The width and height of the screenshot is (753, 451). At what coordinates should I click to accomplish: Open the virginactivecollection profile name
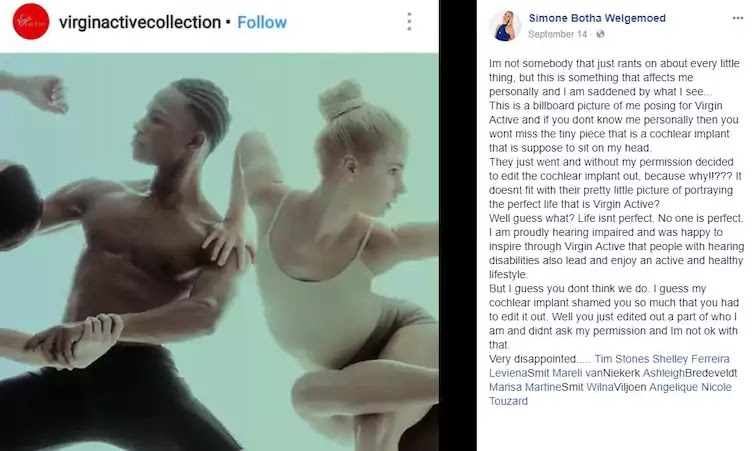tap(140, 22)
